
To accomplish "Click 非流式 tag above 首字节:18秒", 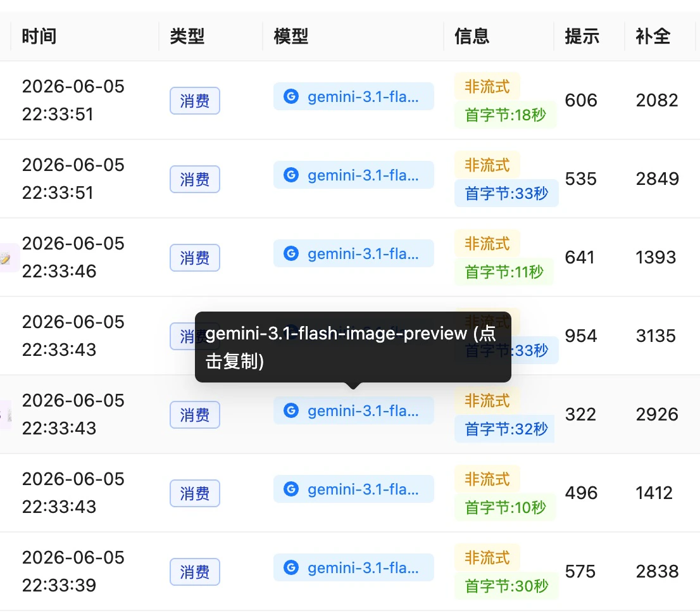I will [487, 86].
